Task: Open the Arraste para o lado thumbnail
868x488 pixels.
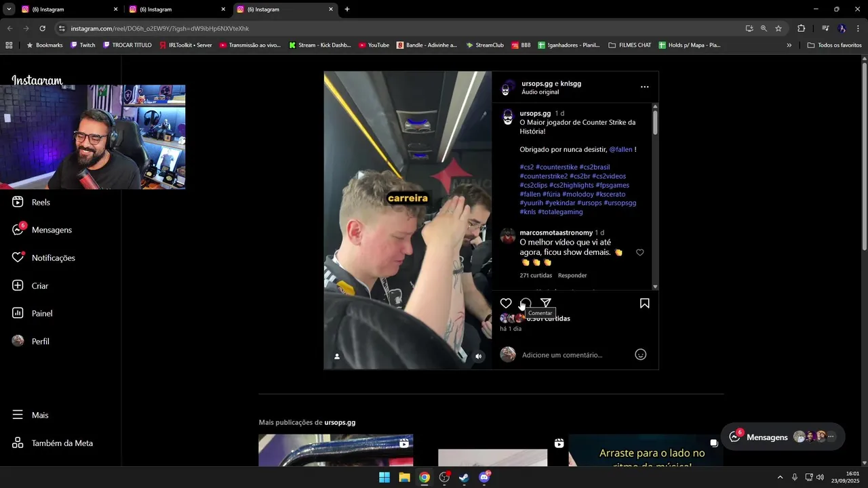Action: tap(646, 450)
